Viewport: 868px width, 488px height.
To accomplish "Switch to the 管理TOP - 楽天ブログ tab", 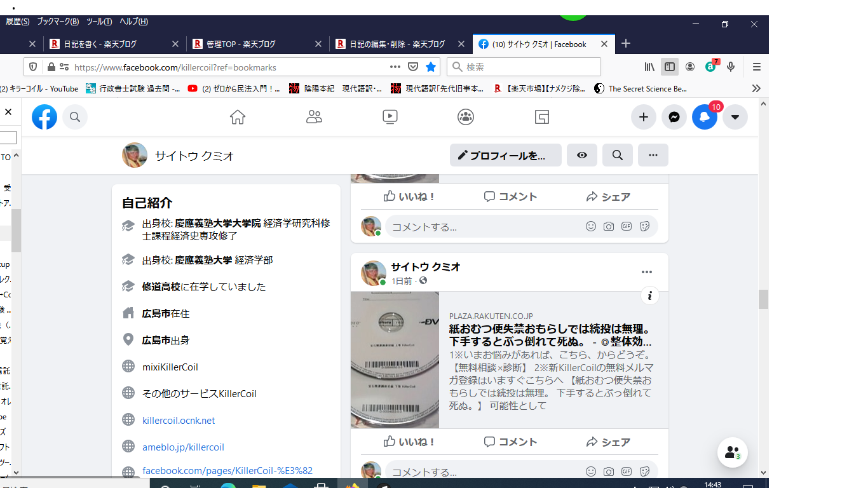I will (x=259, y=44).
